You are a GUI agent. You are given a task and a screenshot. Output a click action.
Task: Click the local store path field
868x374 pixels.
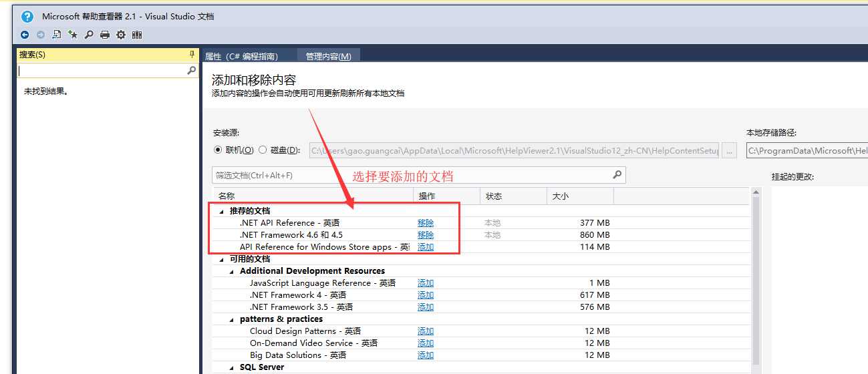tap(807, 150)
